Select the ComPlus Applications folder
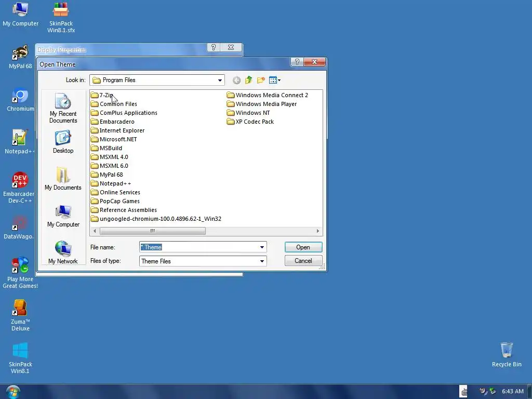This screenshot has height=399, width=532. click(124, 113)
